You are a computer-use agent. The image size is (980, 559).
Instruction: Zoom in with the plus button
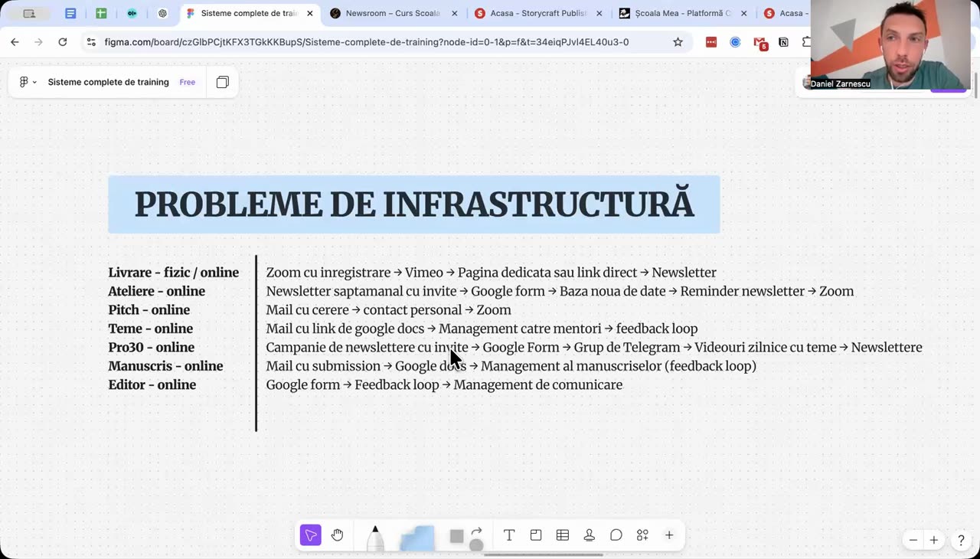934,540
